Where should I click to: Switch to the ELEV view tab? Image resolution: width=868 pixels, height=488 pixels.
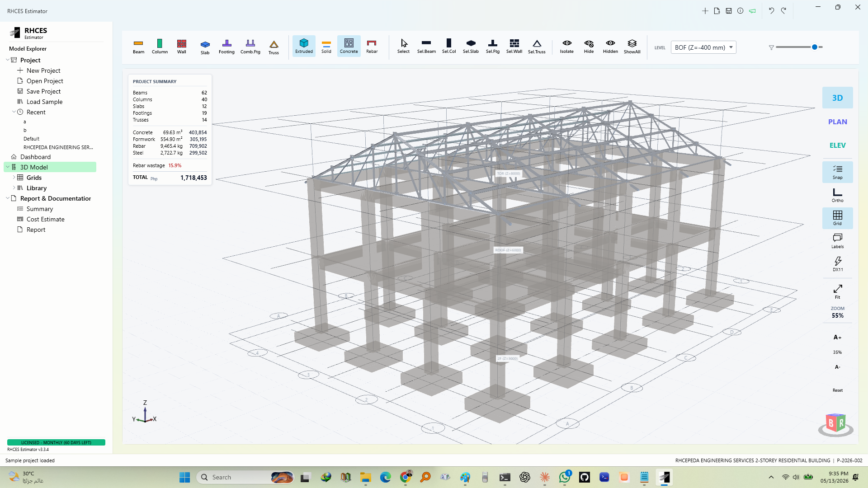(837, 145)
